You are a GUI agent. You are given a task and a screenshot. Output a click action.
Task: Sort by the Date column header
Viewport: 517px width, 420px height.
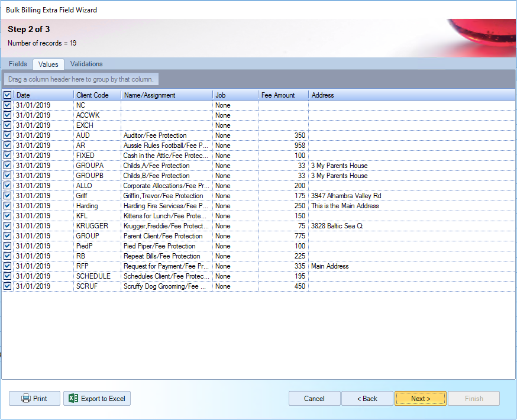[x=44, y=95]
